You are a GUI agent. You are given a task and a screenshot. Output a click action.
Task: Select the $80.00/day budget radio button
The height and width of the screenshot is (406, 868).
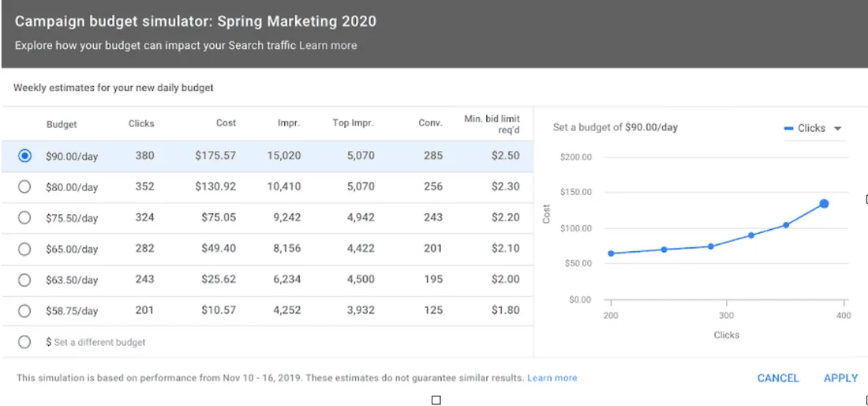click(24, 187)
